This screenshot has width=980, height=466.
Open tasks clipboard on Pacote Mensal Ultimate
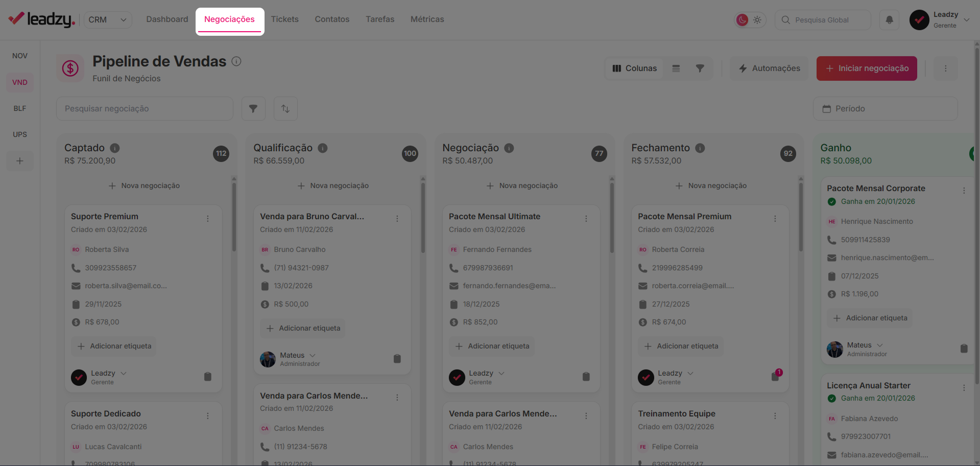click(x=586, y=377)
